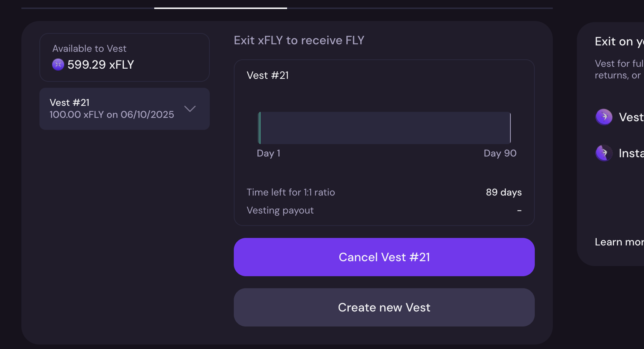This screenshot has width=644, height=349.
Task: Click the 599.29 xFLY balance amount
Action: tap(101, 65)
